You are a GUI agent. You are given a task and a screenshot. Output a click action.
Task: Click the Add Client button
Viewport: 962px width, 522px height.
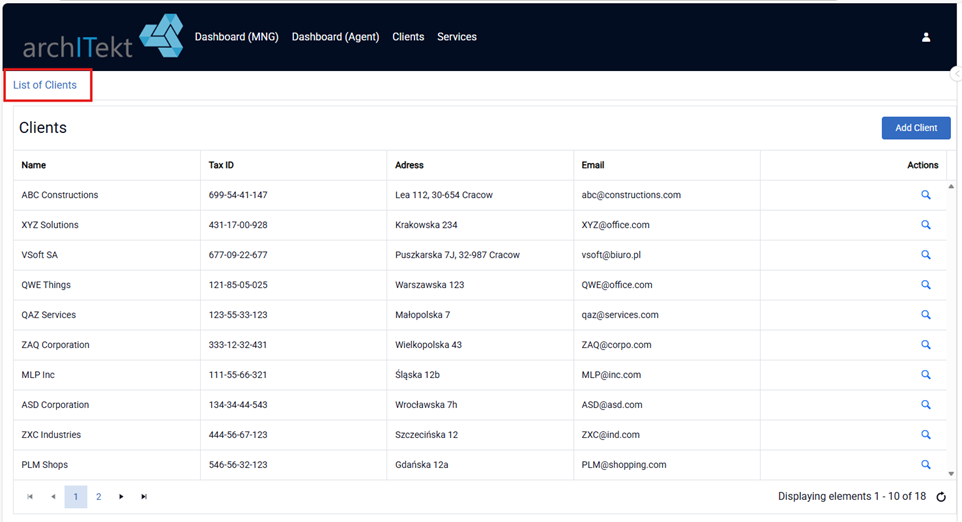(x=916, y=128)
